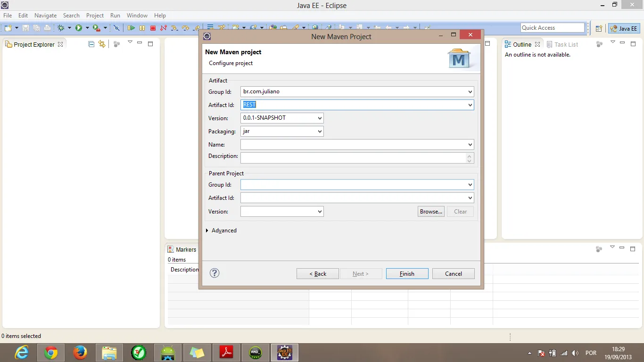Click the Browse... button for parent project

pyautogui.click(x=431, y=212)
